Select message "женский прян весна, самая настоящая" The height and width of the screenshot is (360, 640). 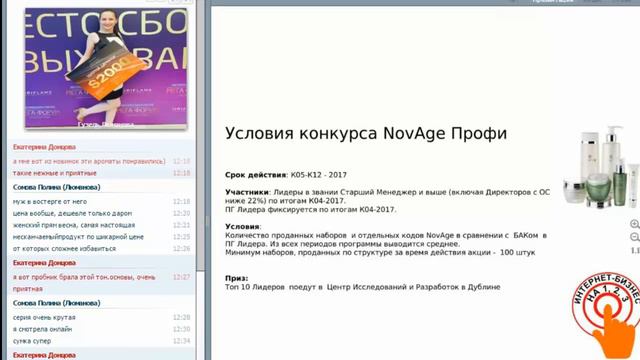pyautogui.click(x=74, y=225)
